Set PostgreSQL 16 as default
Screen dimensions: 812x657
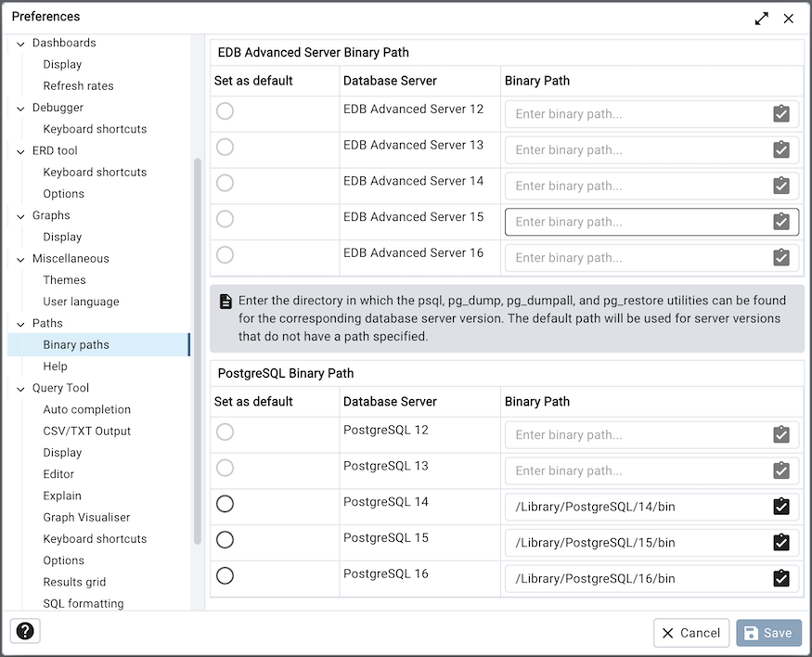pyautogui.click(x=225, y=575)
